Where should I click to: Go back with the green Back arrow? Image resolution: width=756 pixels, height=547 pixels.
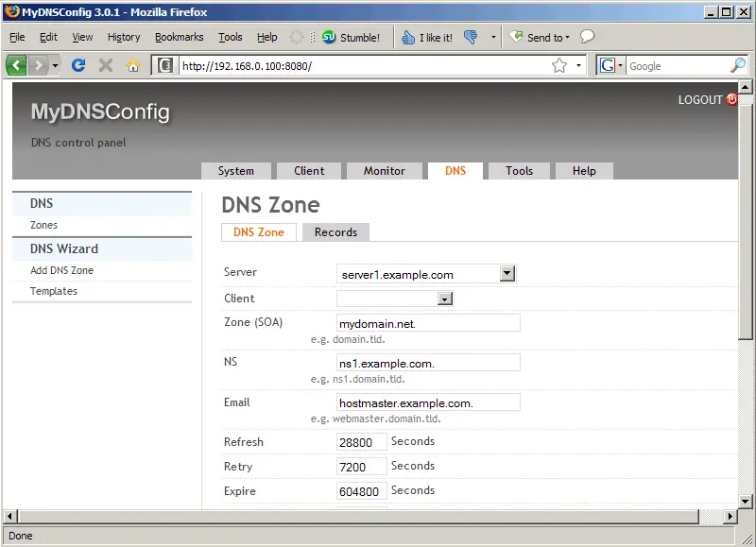click(x=16, y=65)
